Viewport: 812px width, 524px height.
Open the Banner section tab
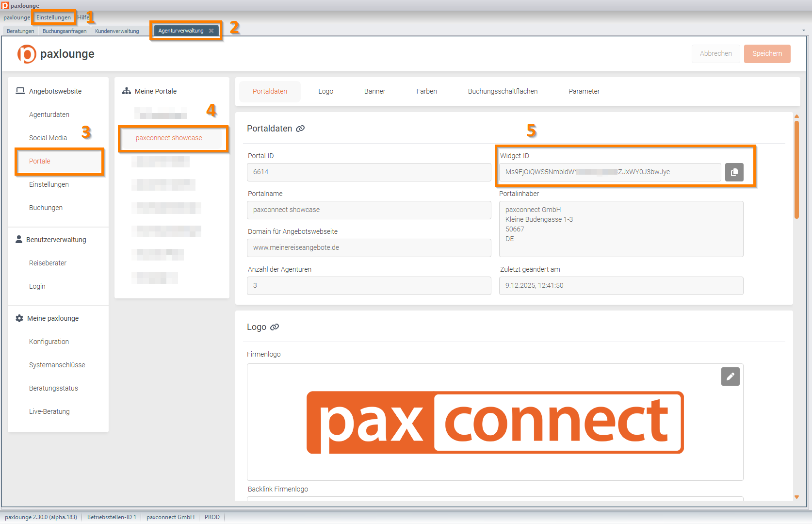(374, 91)
